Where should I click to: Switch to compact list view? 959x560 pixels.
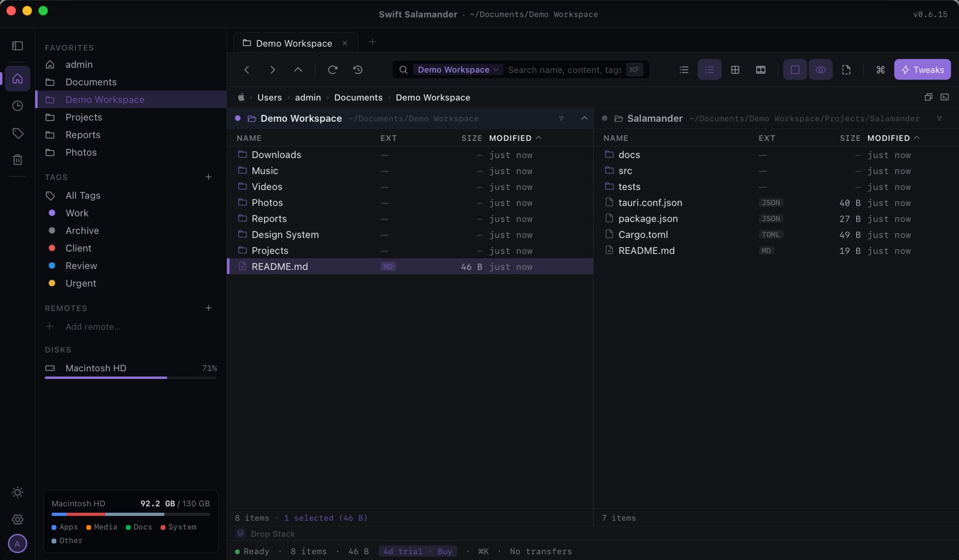point(683,69)
